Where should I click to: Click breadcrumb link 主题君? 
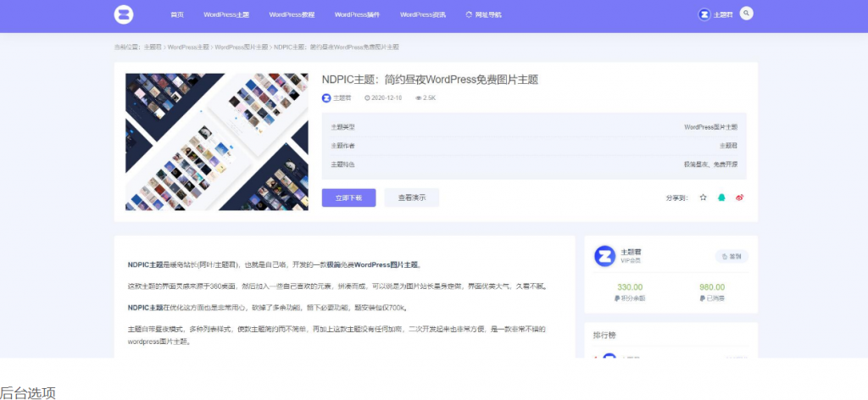153,47
